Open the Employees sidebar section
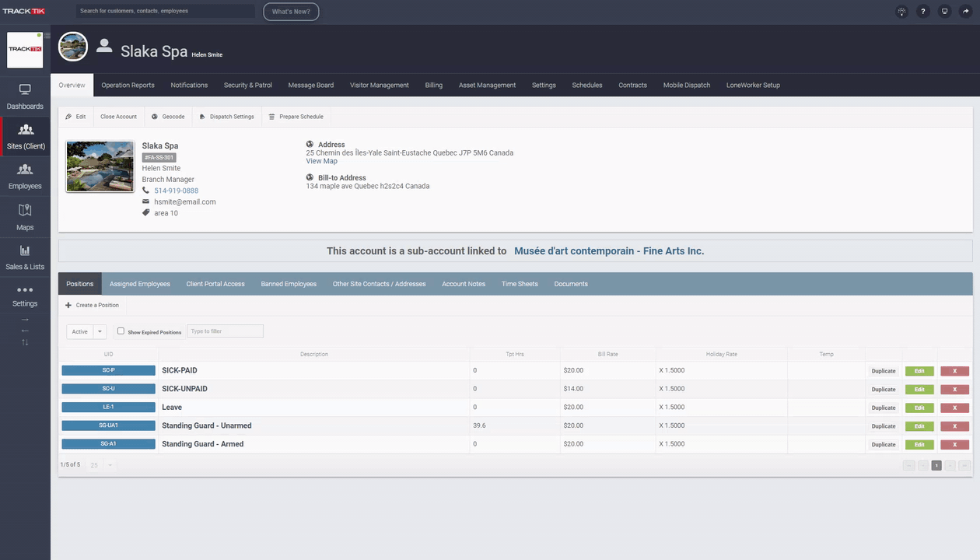The image size is (980, 560). coord(25,177)
